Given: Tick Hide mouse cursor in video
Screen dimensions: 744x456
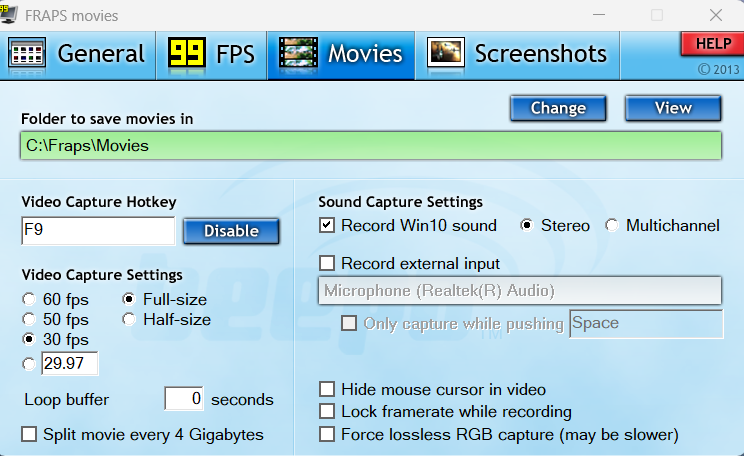Looking at the screenshot, I should coord(327,390).
